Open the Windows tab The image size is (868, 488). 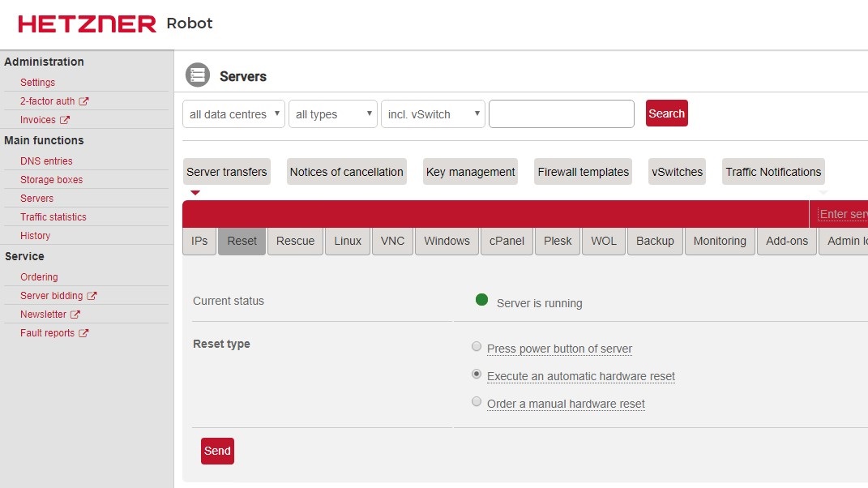point(447,242)
